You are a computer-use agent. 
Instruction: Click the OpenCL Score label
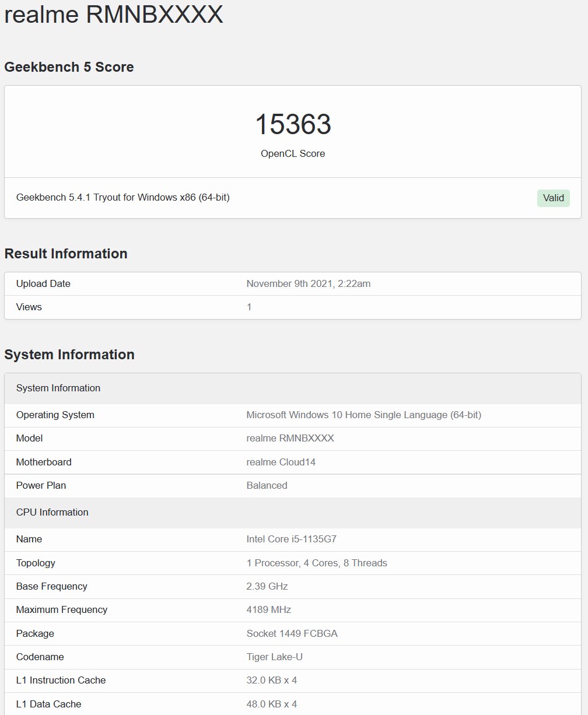pos(293,153)
